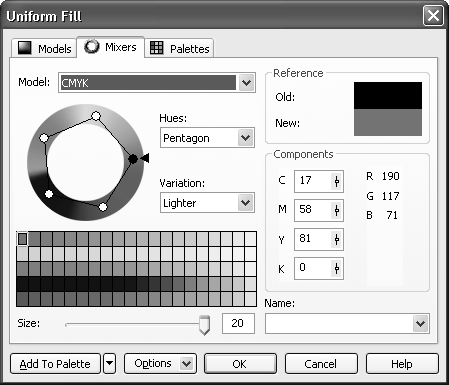Click the M value slider popup
This screenshot has width=449, height=385.
click(337, 210)
